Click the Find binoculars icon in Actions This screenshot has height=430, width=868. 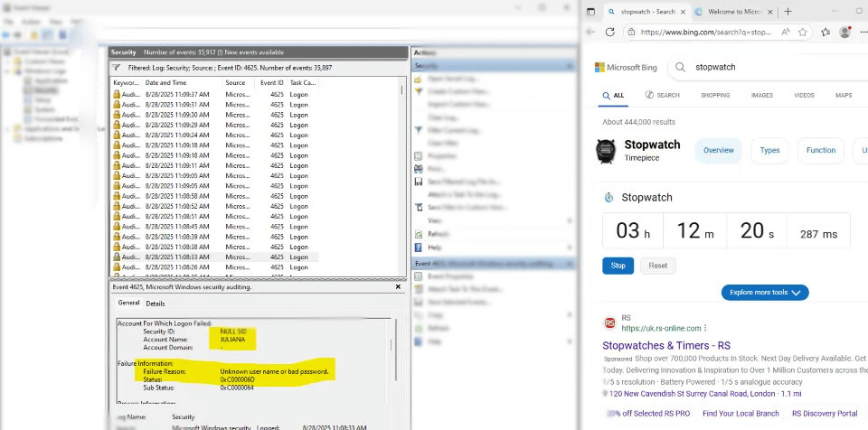[419, 169]
